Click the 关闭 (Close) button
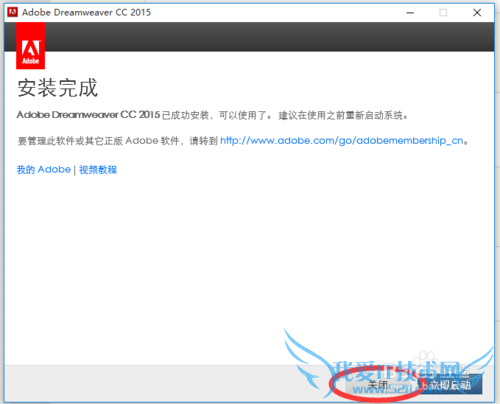500x404 pixels. pos(379,385)
